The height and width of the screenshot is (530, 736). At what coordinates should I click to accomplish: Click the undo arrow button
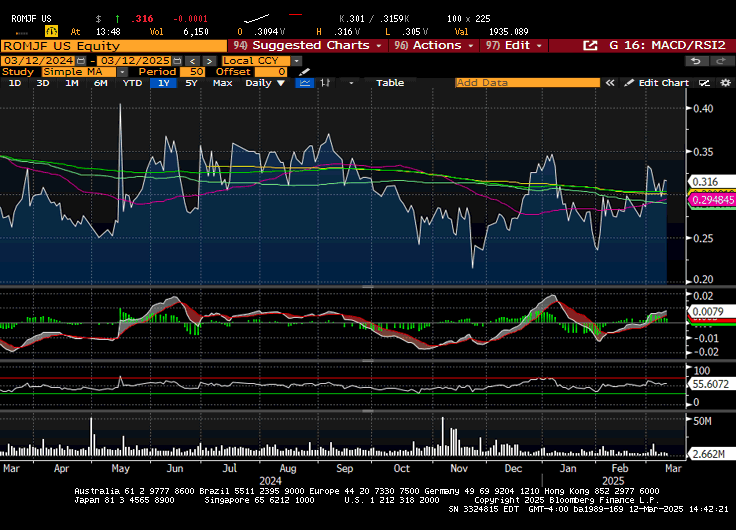click(x=696, y=61)
